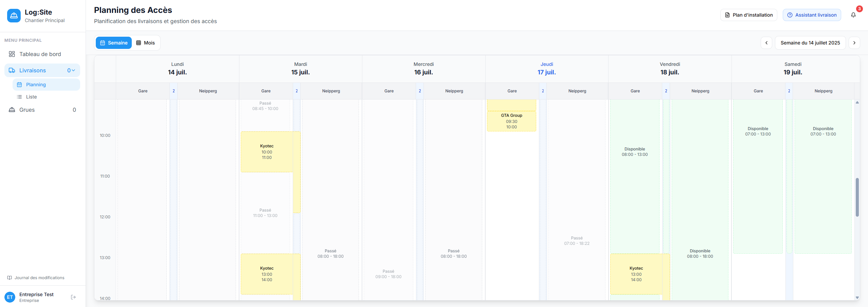
Task: Click the logout icon beside Entreprise Test
Action: point(73,297)
